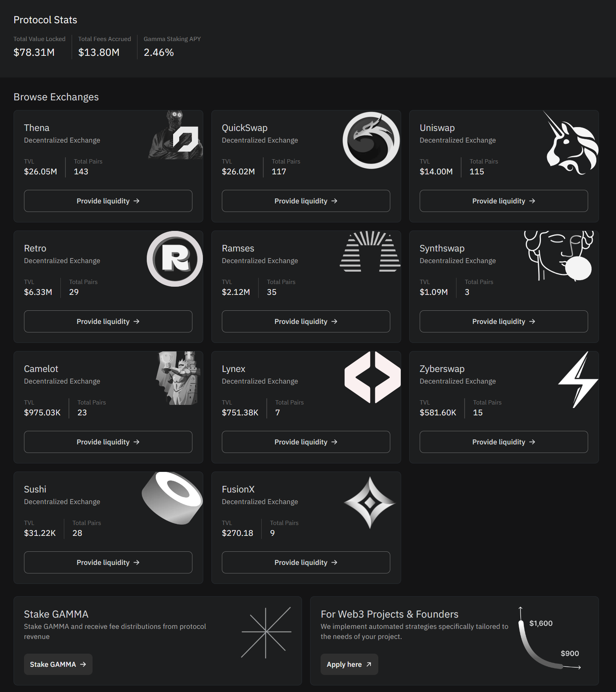The width and height of the screenshot is (616, 692).
Task: Click the $13.80M Total Fees Accrued figure
Action: click(x=99, y=52)
